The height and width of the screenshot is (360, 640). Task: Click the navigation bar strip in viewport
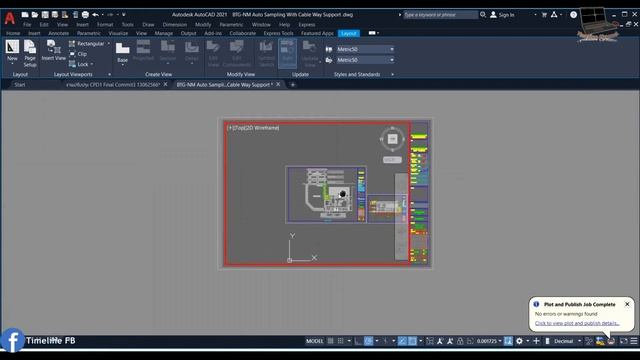[x=401, y=216]
